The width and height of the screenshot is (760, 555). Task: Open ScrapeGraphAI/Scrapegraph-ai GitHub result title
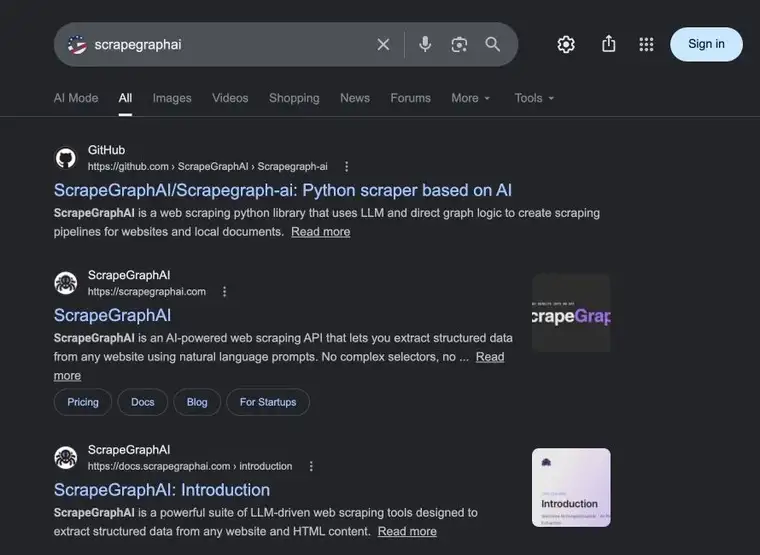click(x=283, y=190)
